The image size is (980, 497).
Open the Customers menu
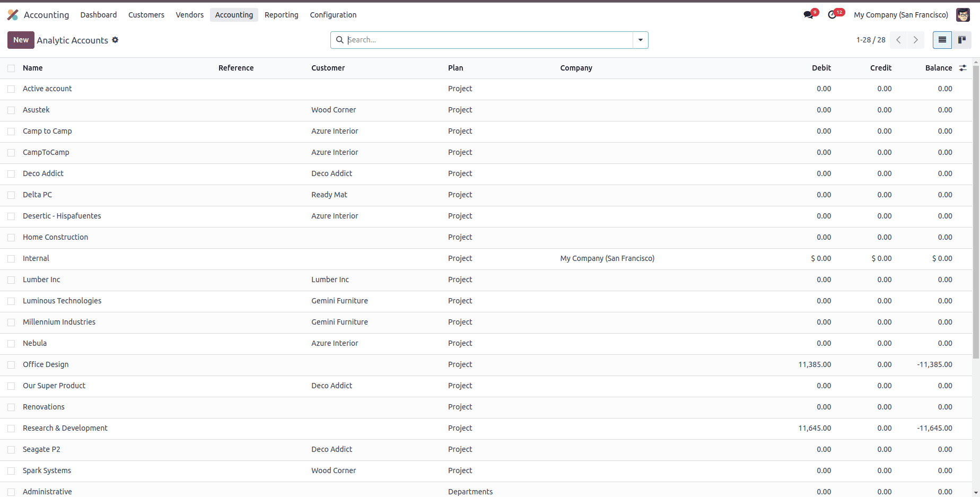(146, 15)
